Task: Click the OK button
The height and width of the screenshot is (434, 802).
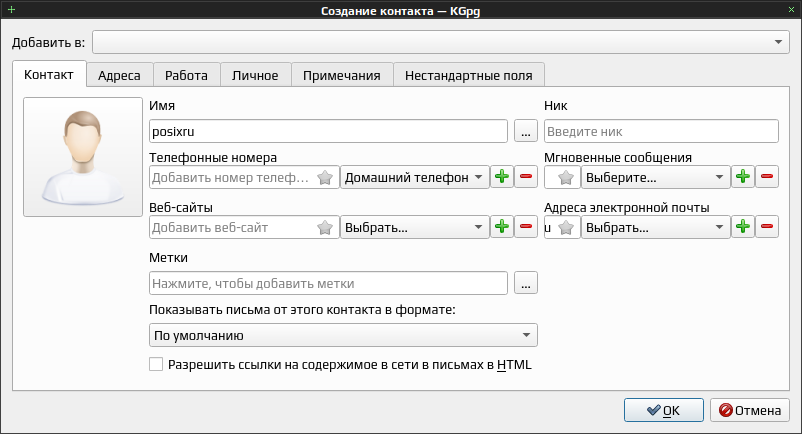Action: click(x=663, y=410)
